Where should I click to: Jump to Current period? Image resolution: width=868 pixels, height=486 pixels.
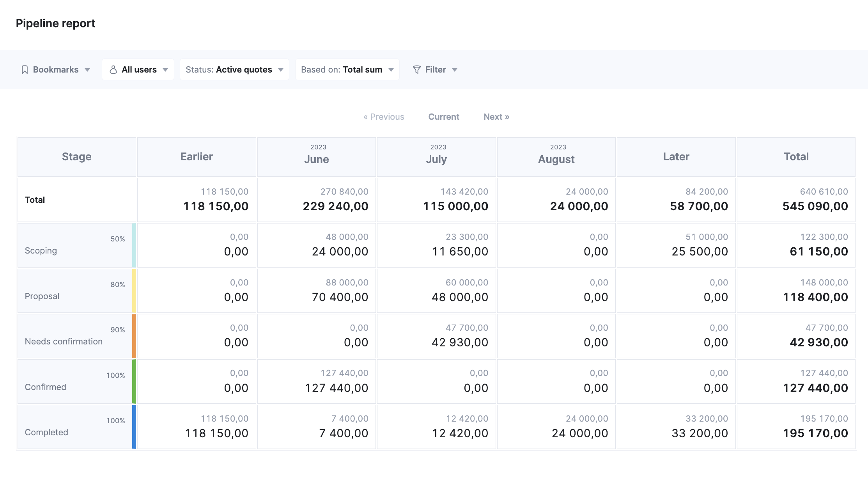(444, 117)
